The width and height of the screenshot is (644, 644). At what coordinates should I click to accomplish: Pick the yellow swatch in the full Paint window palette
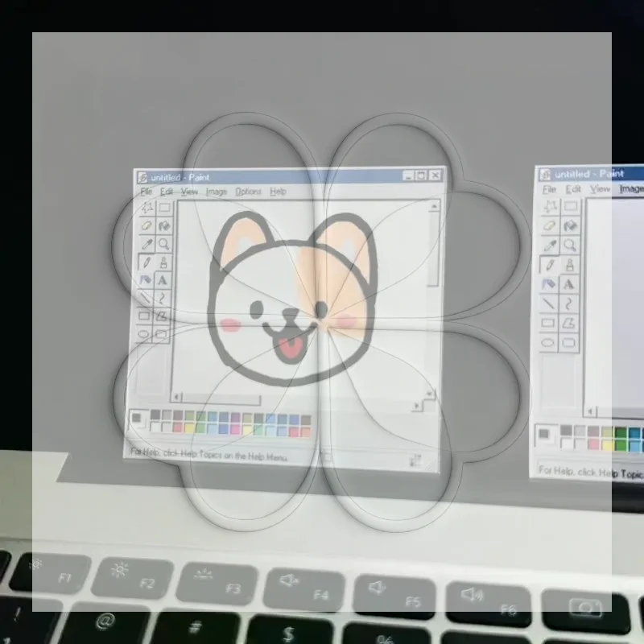189,428
